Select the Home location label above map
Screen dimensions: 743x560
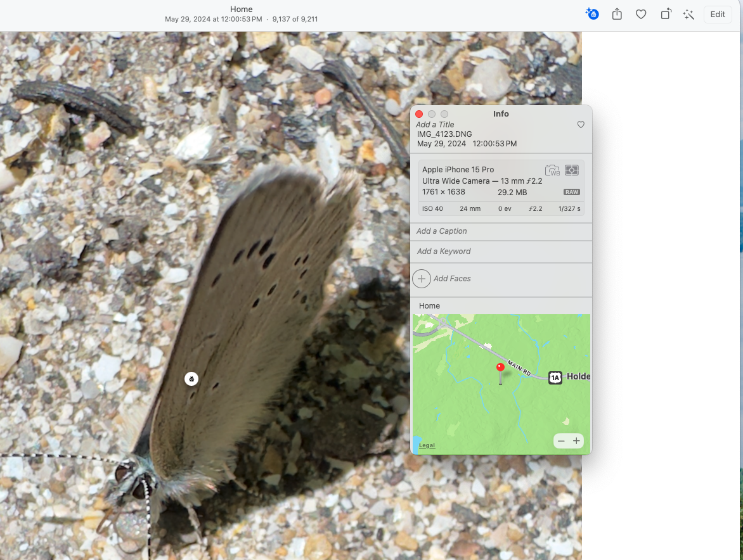pos(429,306)
